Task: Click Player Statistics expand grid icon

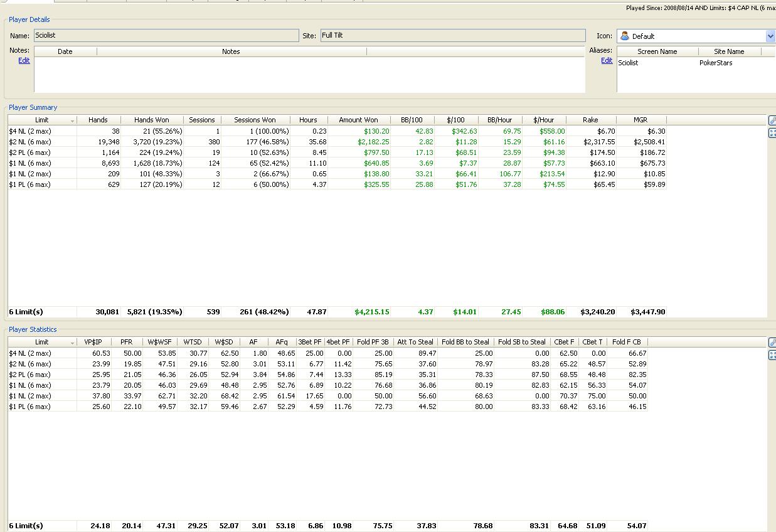Action: point(772,354)
